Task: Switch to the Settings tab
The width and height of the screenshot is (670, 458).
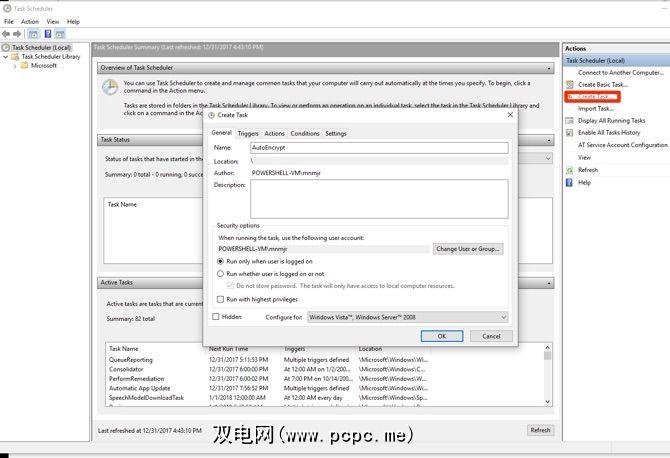Action: 336,133
